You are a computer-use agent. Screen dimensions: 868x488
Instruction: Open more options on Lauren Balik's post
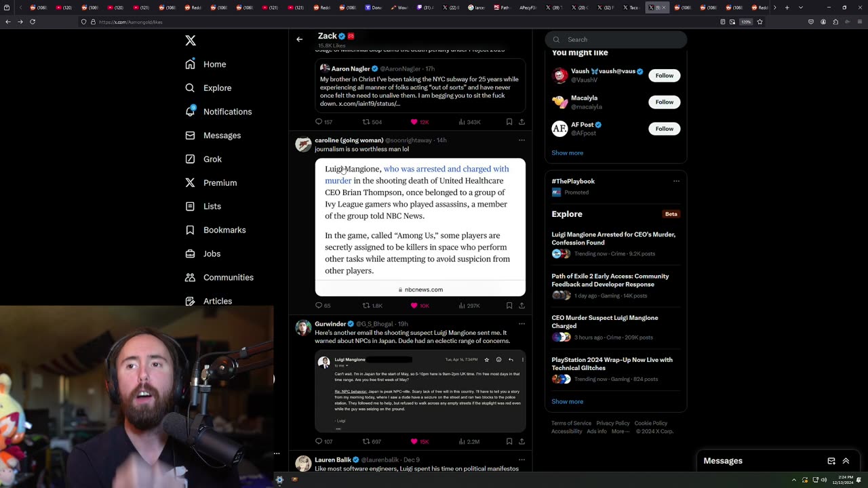click(x=521, y=460)
